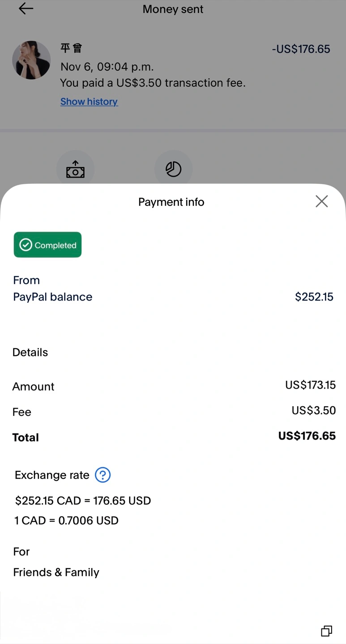This screenshot has width=346, height=644.
Task: Tap the -US$176.65 amount in header
Action: point(301,49)
